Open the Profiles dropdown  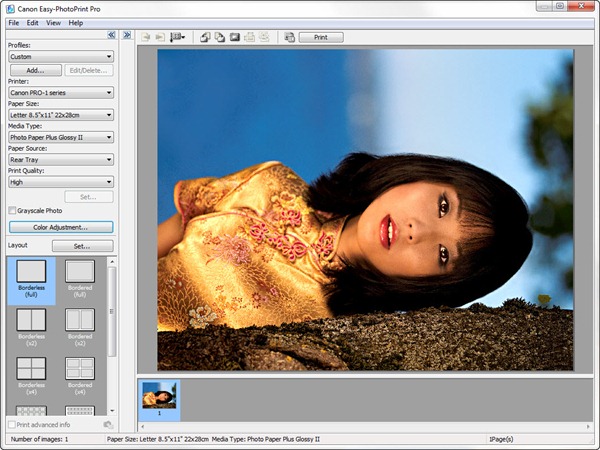[x=60, y=57]
